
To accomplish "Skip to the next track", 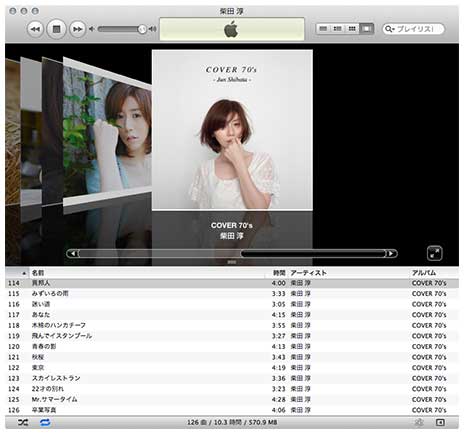I will pos(77,29).
